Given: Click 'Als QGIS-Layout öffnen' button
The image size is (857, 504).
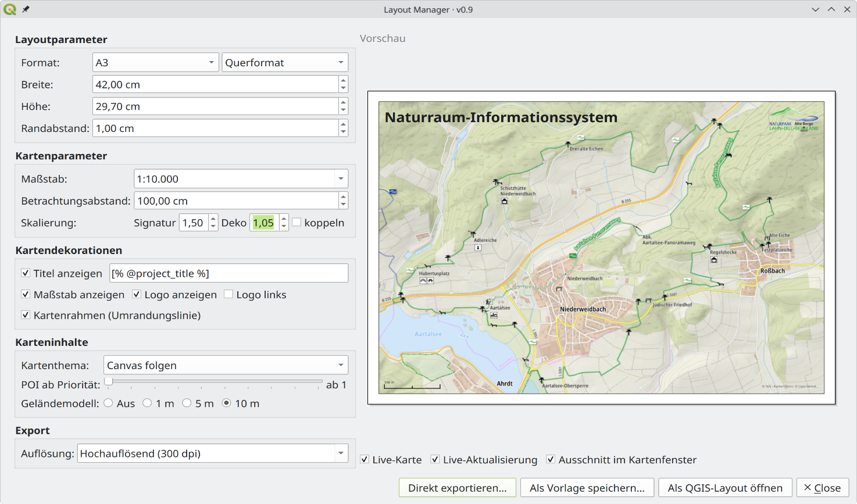Looking at the screenshot, I should pos(725,488).
